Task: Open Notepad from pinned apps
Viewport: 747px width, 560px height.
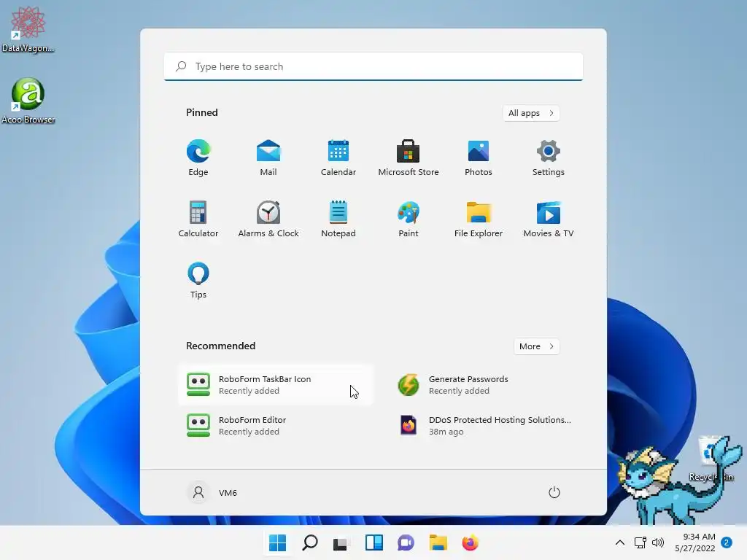Action: pos(338,219)
